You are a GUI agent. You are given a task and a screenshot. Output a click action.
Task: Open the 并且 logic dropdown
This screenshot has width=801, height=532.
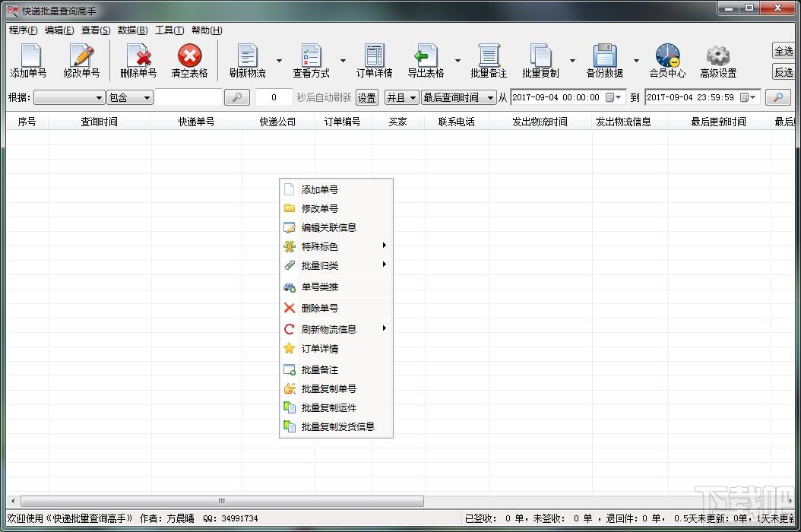(402, 97)
